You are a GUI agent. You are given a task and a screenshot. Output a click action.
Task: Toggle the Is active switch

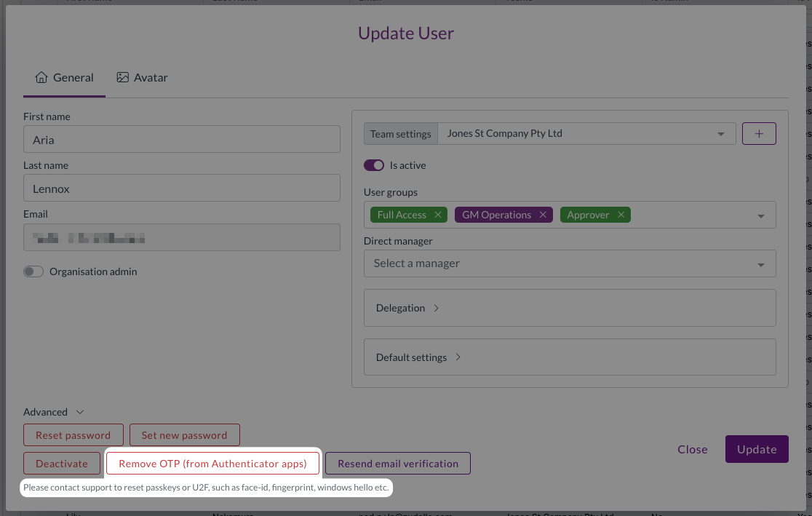(374, 165)
